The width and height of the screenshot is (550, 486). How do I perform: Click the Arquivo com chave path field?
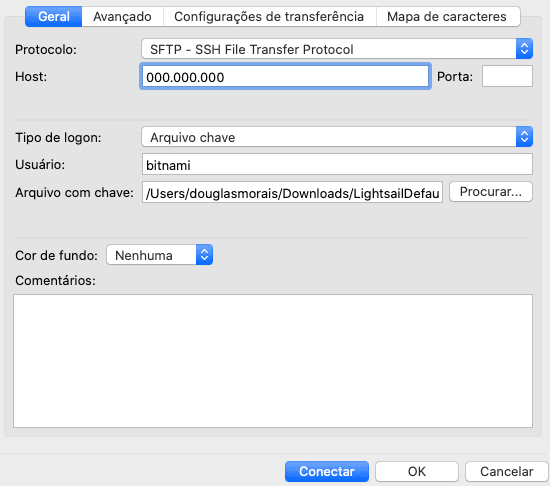pyautogui.click(x=292, y=192)
